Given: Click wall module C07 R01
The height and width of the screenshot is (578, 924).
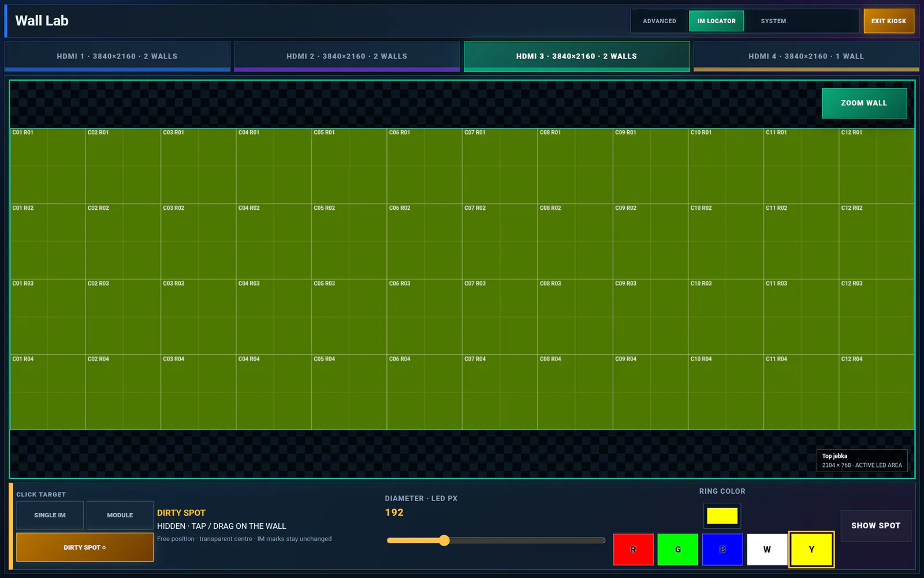Looking at the screenshot, I should click(x=500, y=166).
